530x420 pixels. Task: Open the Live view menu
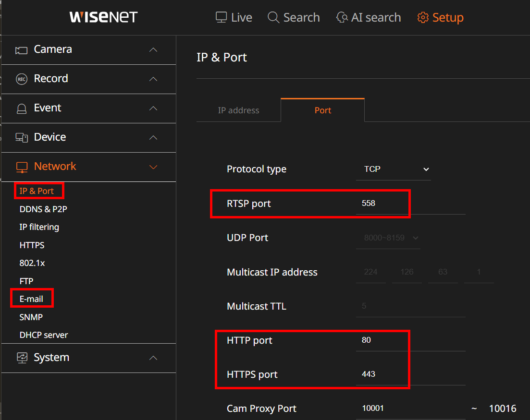tap(234, 18)
